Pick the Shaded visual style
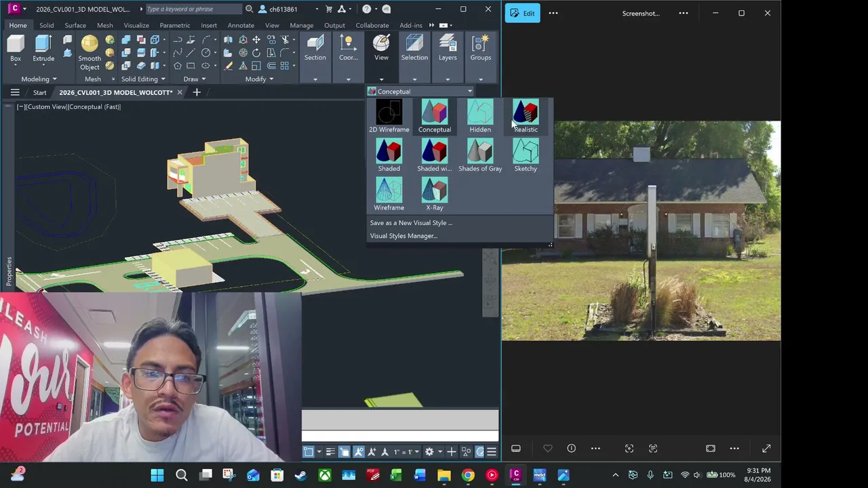Screen dimensions: 868x488 click(x=389, y=155)
